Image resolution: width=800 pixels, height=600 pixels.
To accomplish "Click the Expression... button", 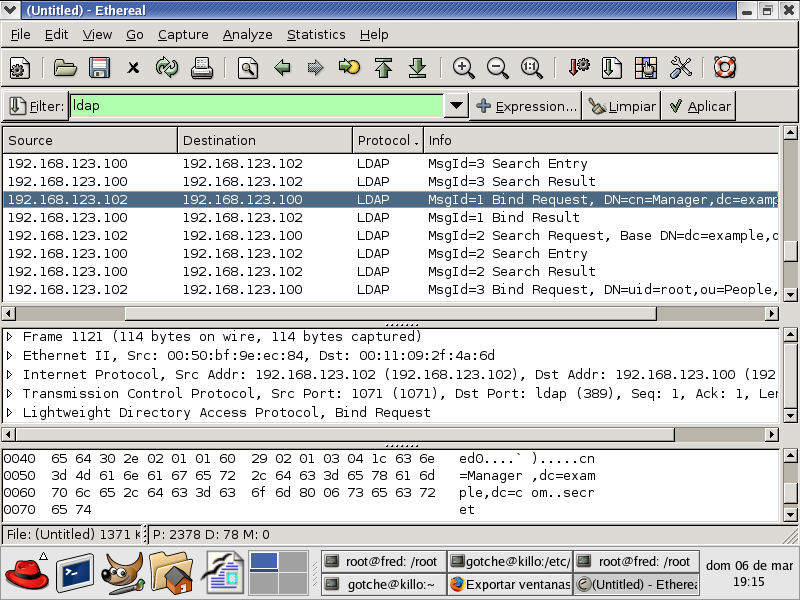I will pyautogui.click(x=526, y=106).
